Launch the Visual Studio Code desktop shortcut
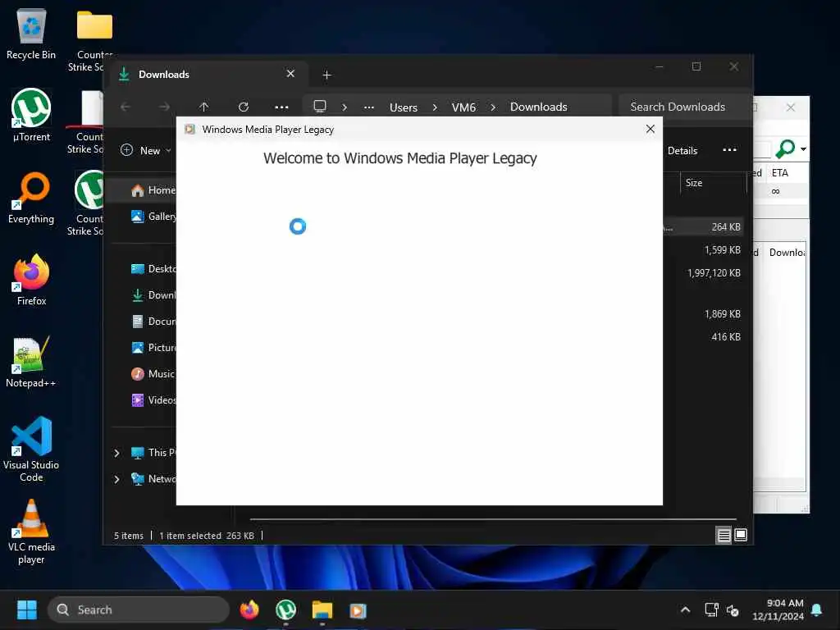Viewport: 840px width, 630px height. [x=31, y=449]
